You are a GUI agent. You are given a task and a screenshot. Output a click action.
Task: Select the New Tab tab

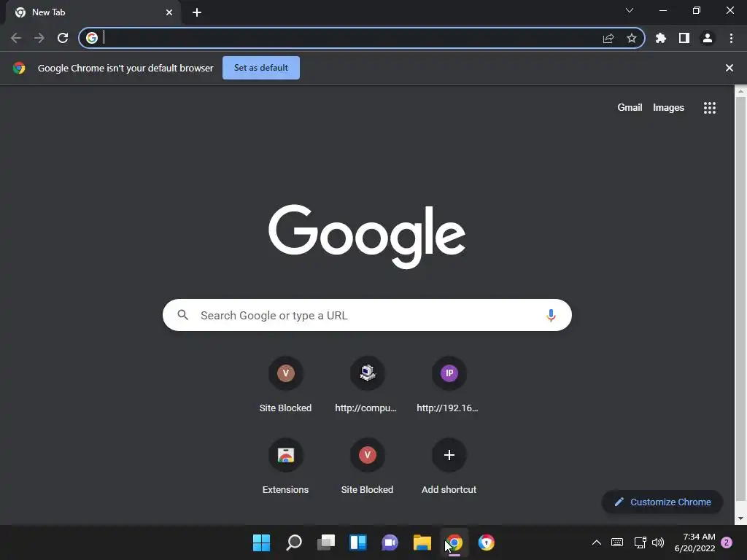tap(93, 12)
